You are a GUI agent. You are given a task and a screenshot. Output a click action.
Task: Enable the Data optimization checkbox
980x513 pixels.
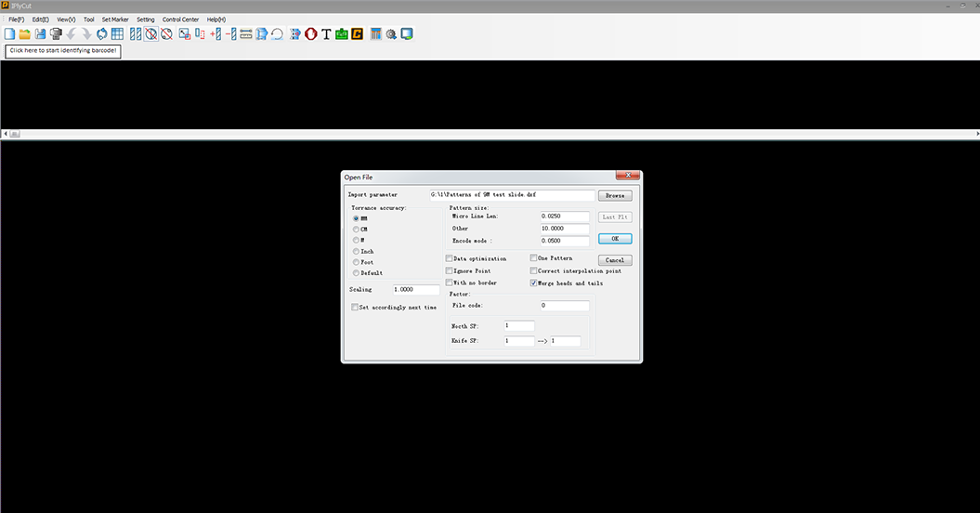450,258
